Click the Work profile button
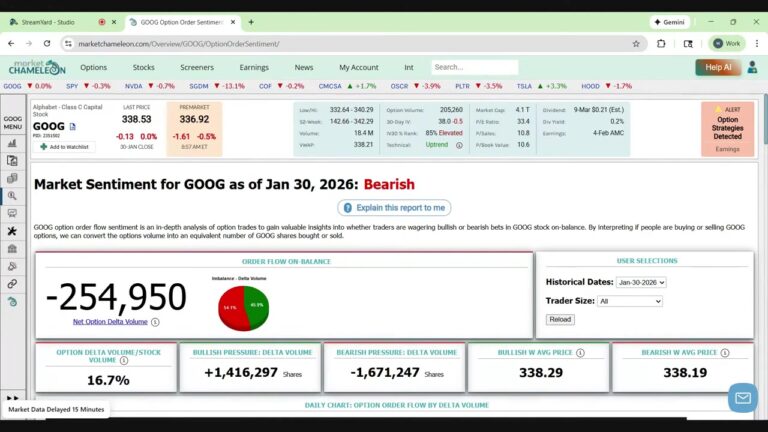This screenshot has height=432, width=768. pos(726,44)
